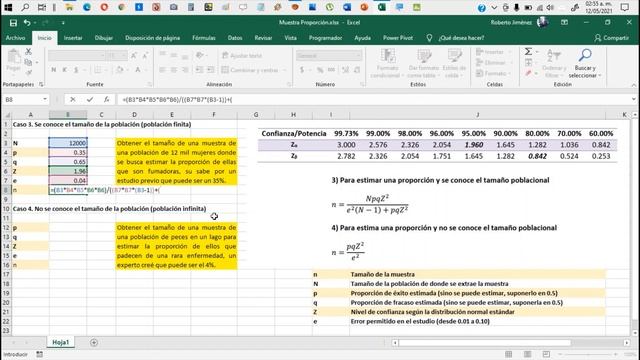This screenshot has height=360, width=640.
Task: Toggle italic with the K button
Action: 64,70
